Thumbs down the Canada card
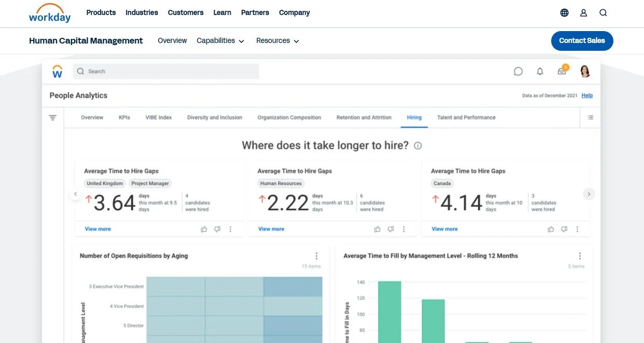 coord(564,229)
